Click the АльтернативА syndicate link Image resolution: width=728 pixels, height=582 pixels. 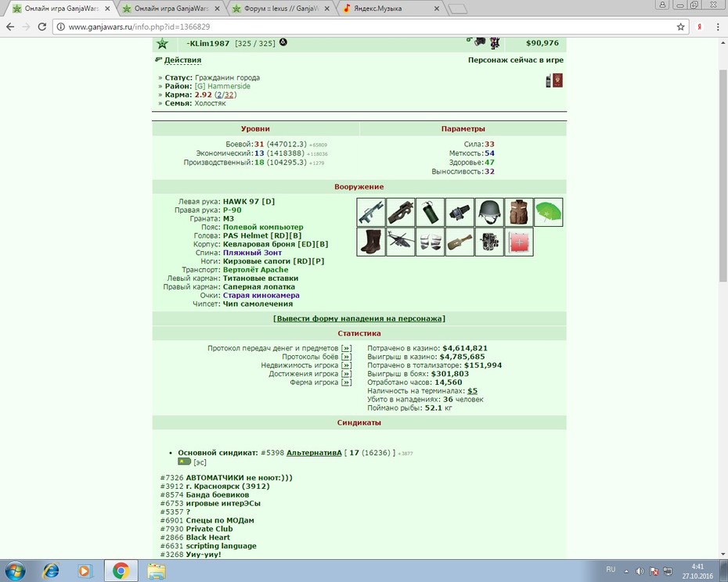pos(314,452)
